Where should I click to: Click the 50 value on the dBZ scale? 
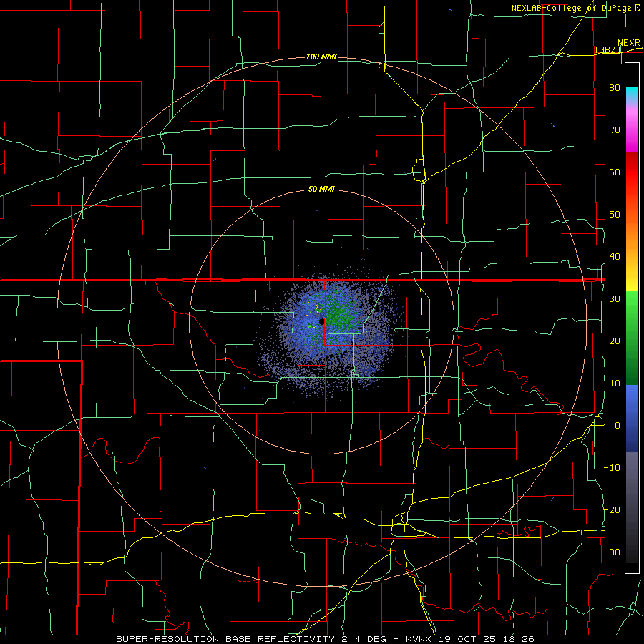coord(615,215)
